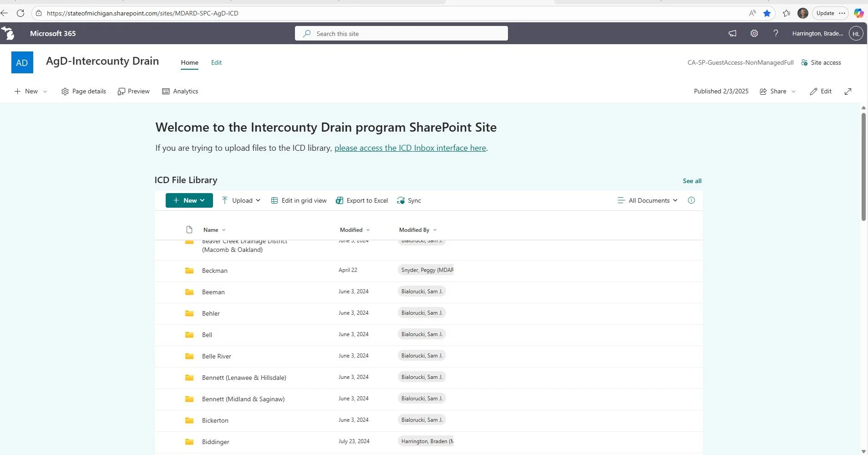Open the Analytics panel
Screen dimensions: 868x455
(180, 91)
